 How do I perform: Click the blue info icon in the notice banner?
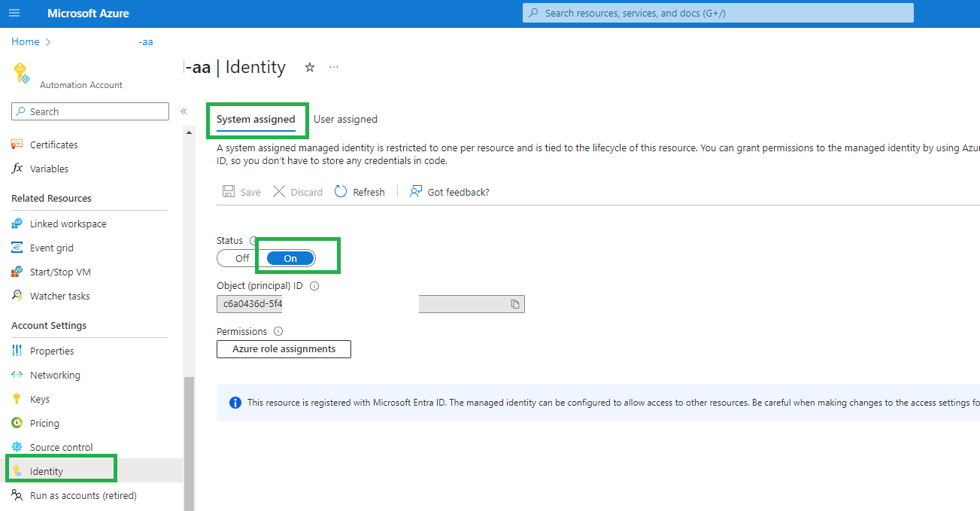[235, 403]
